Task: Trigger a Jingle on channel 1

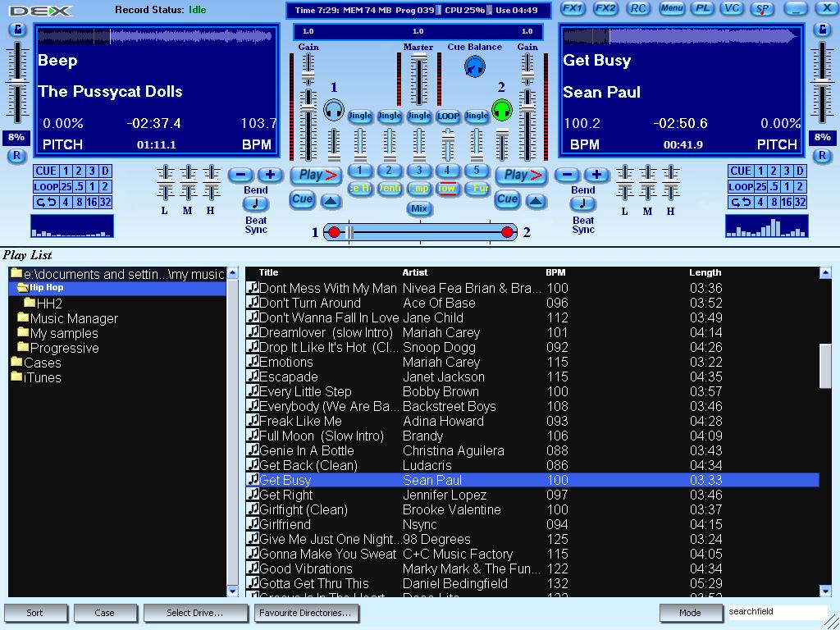Action: (359, 116)
